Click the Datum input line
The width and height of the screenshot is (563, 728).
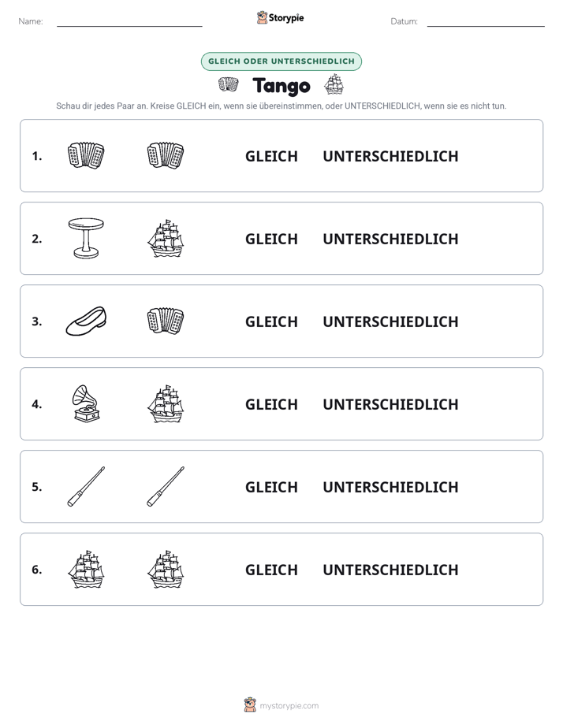tap(486, 22)
